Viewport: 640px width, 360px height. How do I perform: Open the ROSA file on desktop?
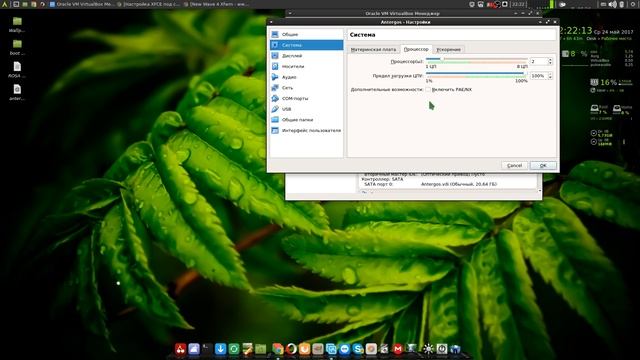pyautogui.click(x=17, y=69)
